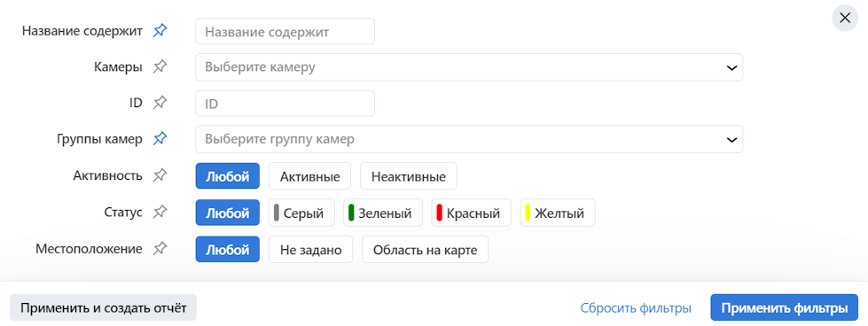This screenshot has width=868, height=326.
Task: Click 'Применить фильтры' button
Action: pos(785,307)
